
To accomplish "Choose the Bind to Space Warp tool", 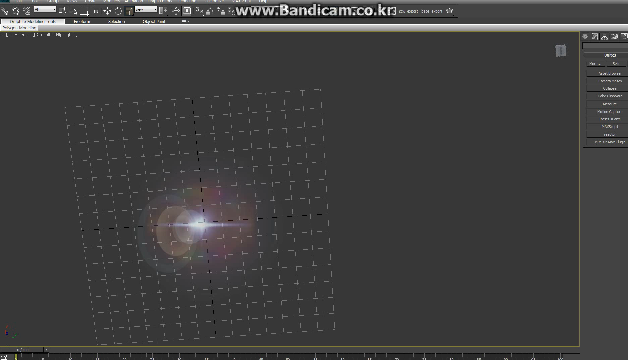I will 26,11.
